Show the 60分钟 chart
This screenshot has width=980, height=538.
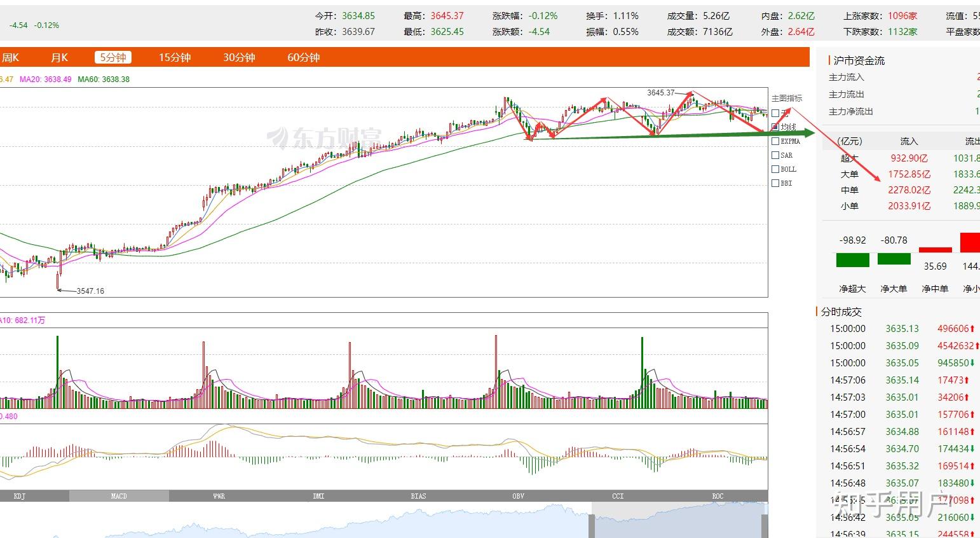pyautogui.click(x=303, y=58)
